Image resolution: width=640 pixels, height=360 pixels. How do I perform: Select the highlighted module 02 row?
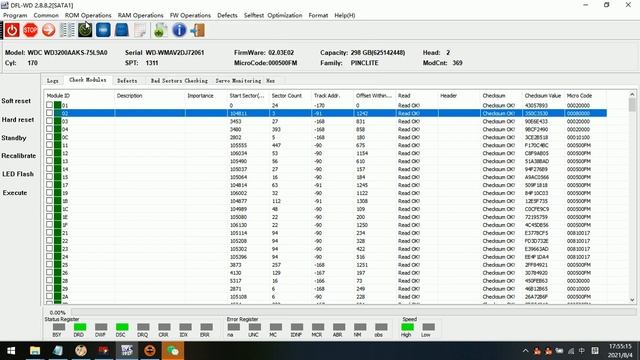click(x=326, y=113)
